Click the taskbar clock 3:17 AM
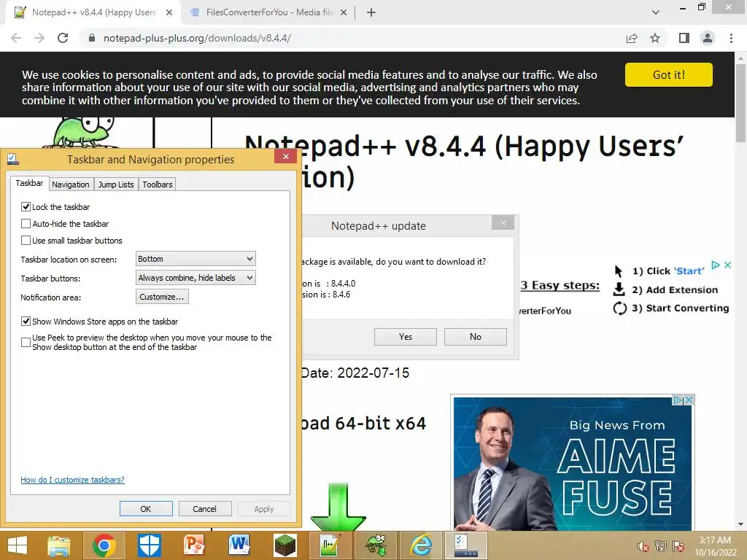747x560 pixels. tap(715, 546)
